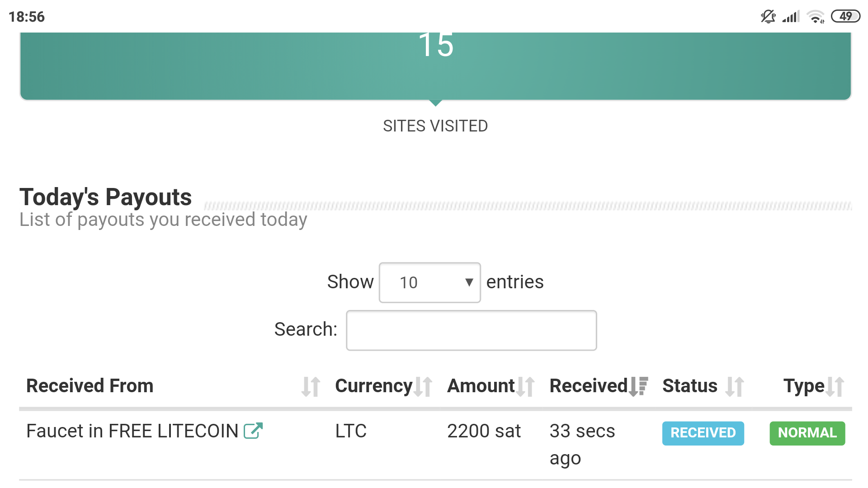Sort by the Received From header
Screen dimensions: 868x488
tap(90, 386)
